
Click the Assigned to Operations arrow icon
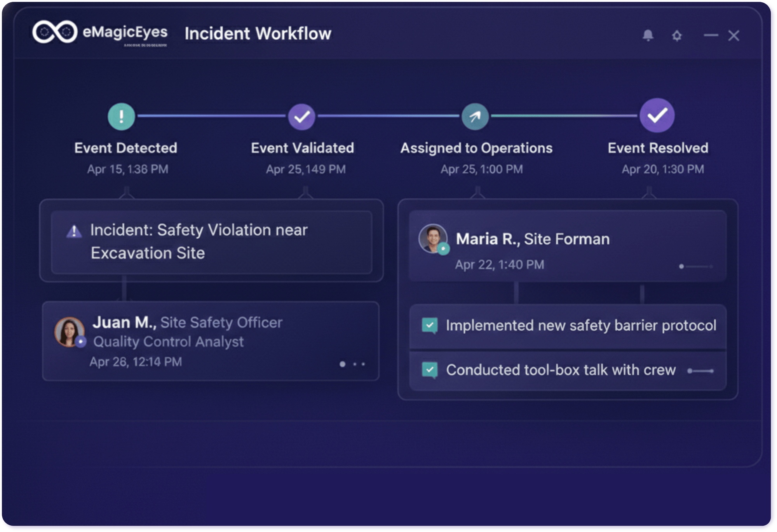coord(475,116)
